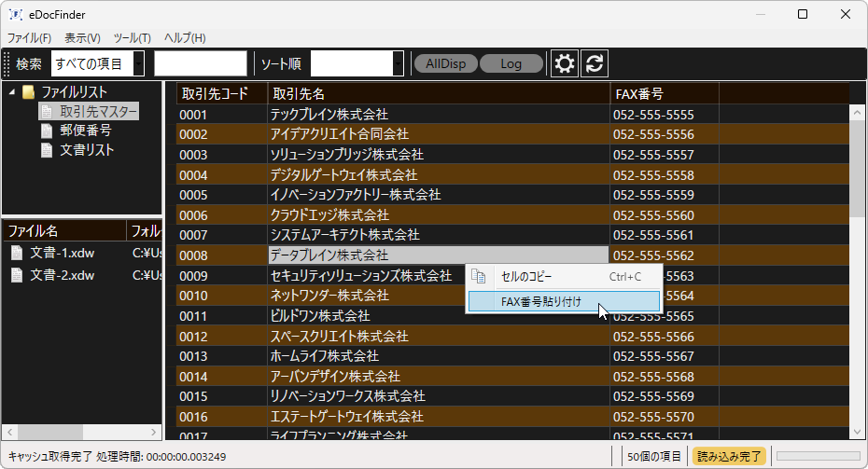Toggle the AllDisp pill button
This screenshot has height=469, width=868.
[x=445, y=63]
